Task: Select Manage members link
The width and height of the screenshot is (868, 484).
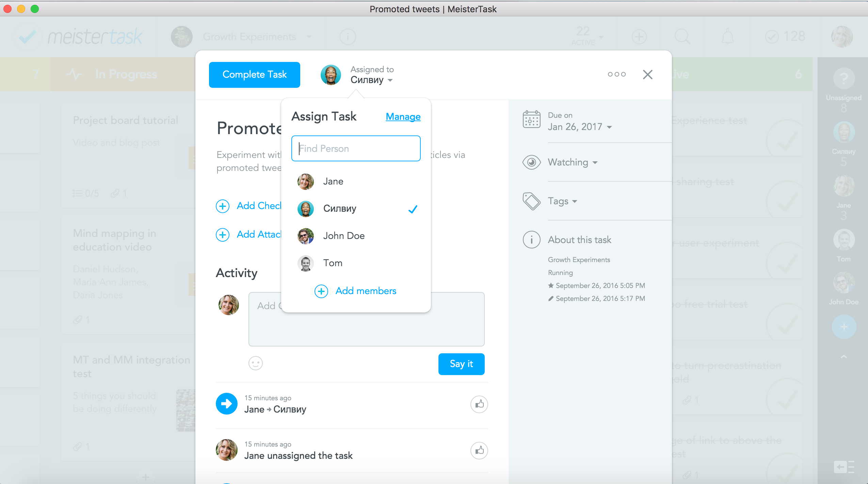Action: click(x=403, y=117)
